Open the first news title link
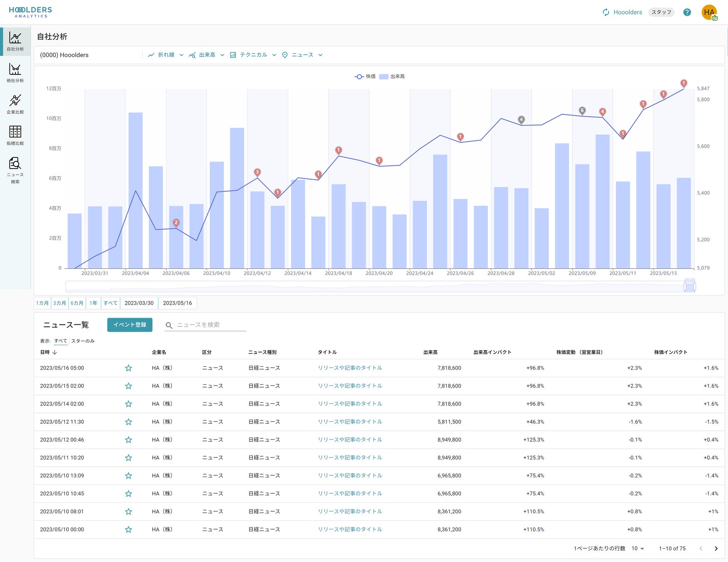728x562 pixels. 350,368
